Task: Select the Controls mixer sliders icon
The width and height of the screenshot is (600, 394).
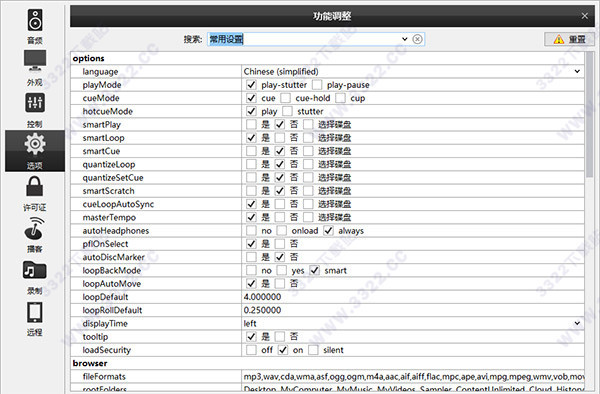Action: (x=35, y=103)
